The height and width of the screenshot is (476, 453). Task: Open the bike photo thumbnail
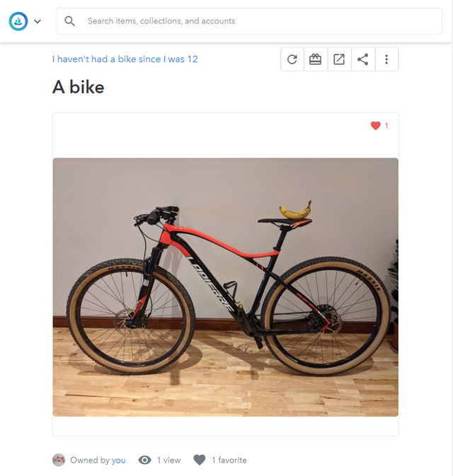[x=225, y=287]
